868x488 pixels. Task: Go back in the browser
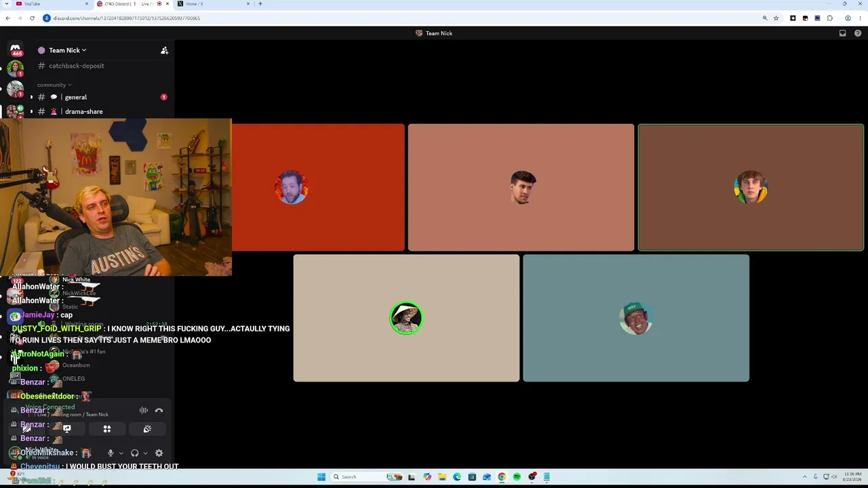7,18
